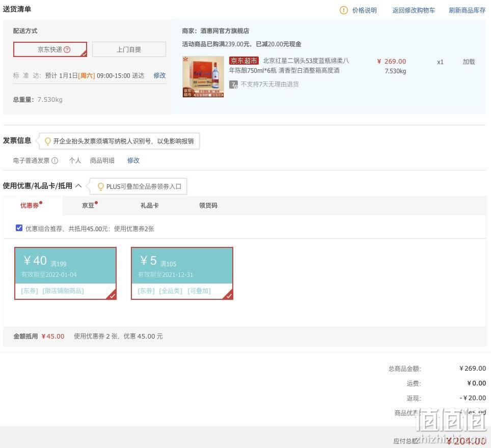Click the 个人 invoice title text
Viewport: 491px width, 448px height.
coord(75,160)
